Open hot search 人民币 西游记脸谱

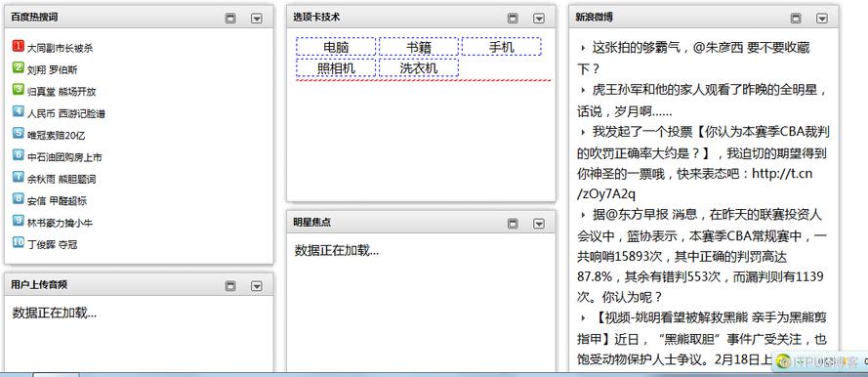[65, 114]
